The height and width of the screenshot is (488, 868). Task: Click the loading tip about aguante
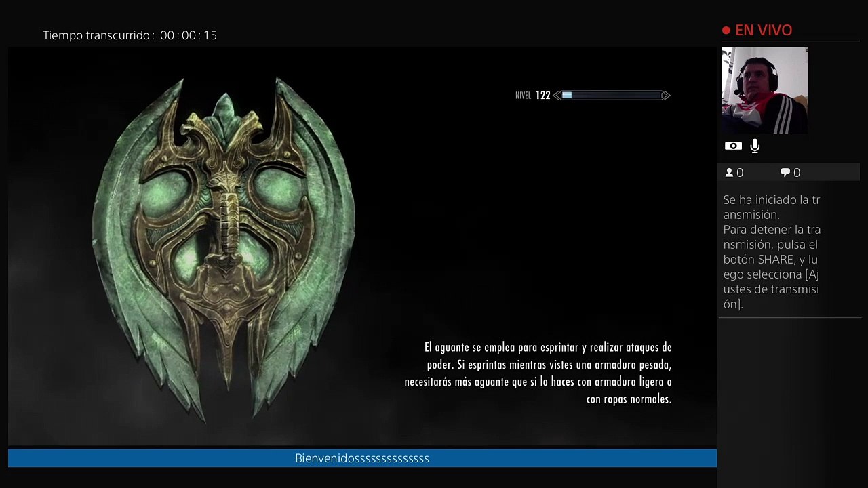coord(538,373)
